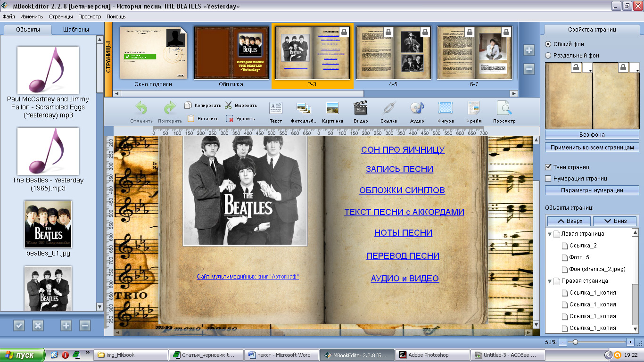Click lock icon on left background preview
Screen dimensions: 644x362
pos(576,68)
